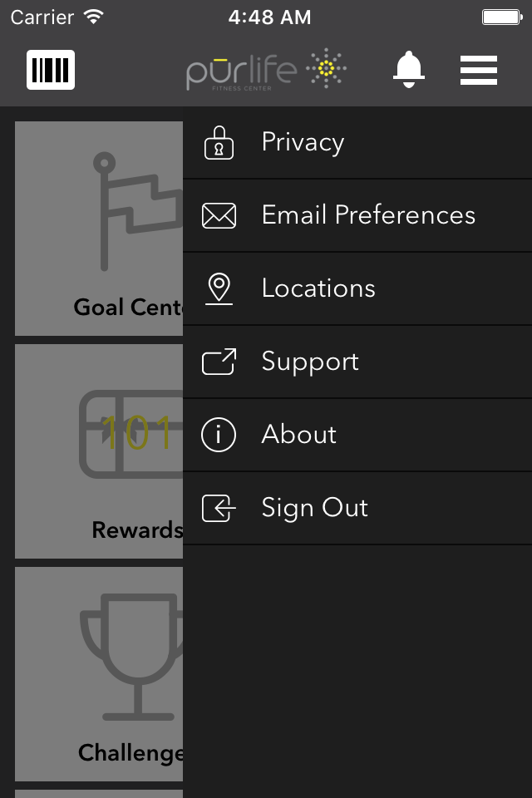Tap the notification bell icon
532x798 pixels.
pos(409,70)
